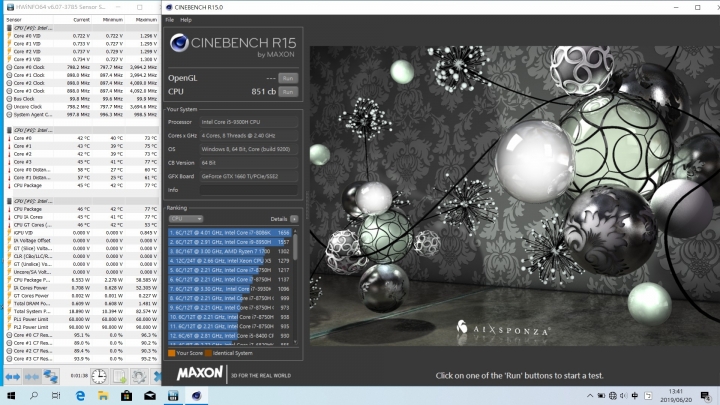The width and height of the screenshot is (720, 405).
Task: Click rendered scene preview image
Action: [x=515, y=196]
